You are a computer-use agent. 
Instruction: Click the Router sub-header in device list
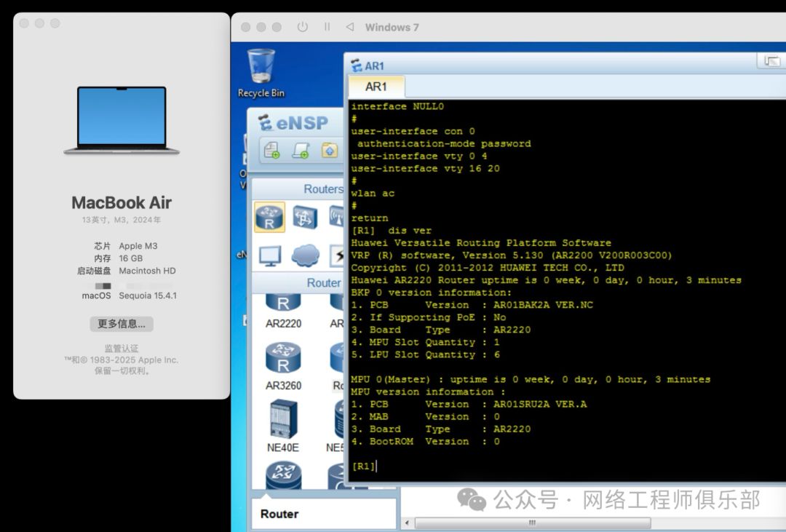click(x=298, y=283)
